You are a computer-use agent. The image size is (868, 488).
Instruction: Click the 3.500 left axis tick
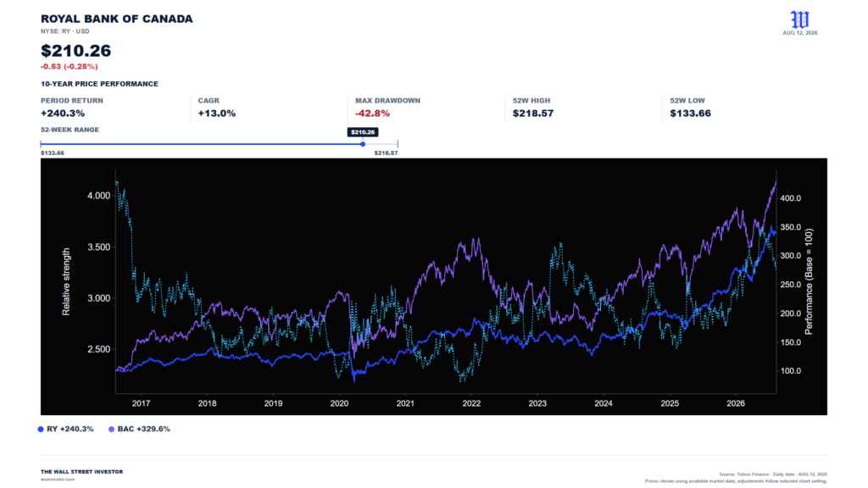pos(99,247)
